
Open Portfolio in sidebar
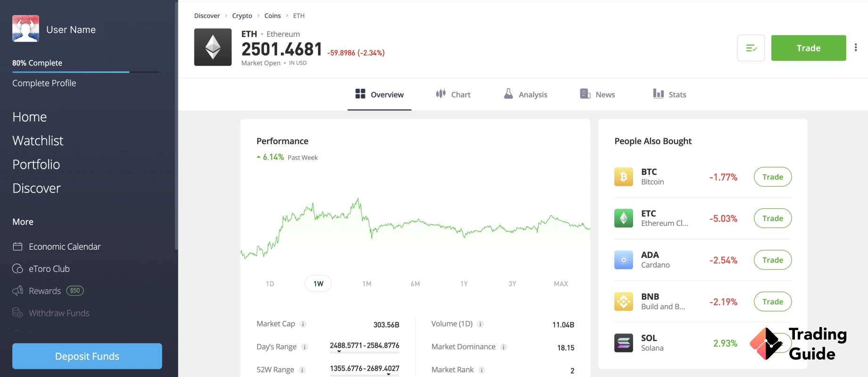(x=36, y=164)
